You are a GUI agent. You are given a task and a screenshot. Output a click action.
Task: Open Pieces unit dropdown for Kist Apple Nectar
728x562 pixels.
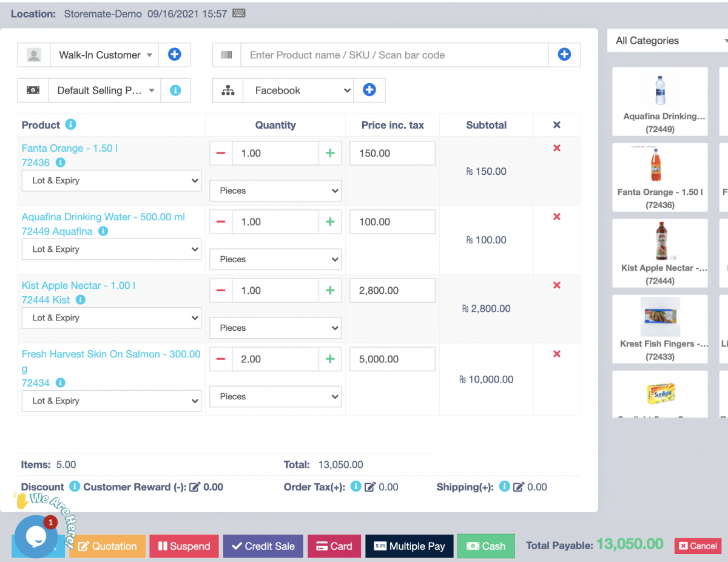coord(275,328)
